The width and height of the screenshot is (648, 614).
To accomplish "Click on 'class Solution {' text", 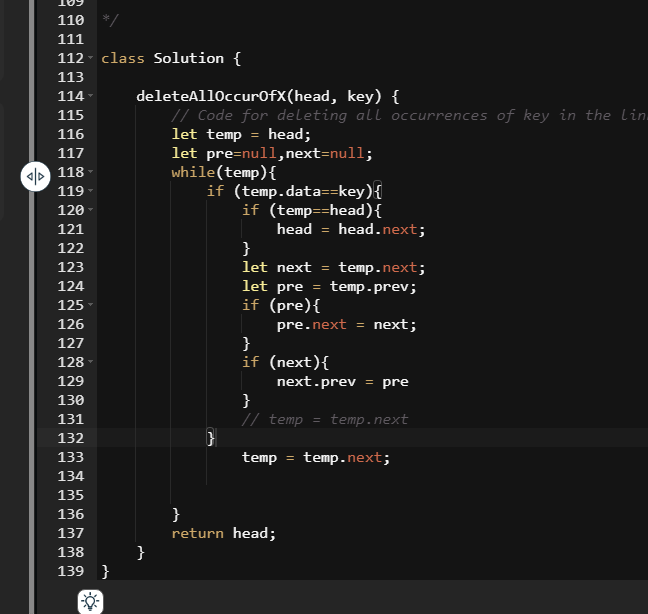I will click(171, 58).
